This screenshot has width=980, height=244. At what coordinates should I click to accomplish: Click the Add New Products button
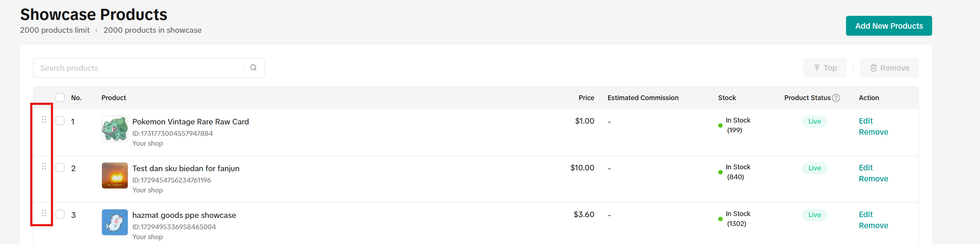tap(889, 26)
